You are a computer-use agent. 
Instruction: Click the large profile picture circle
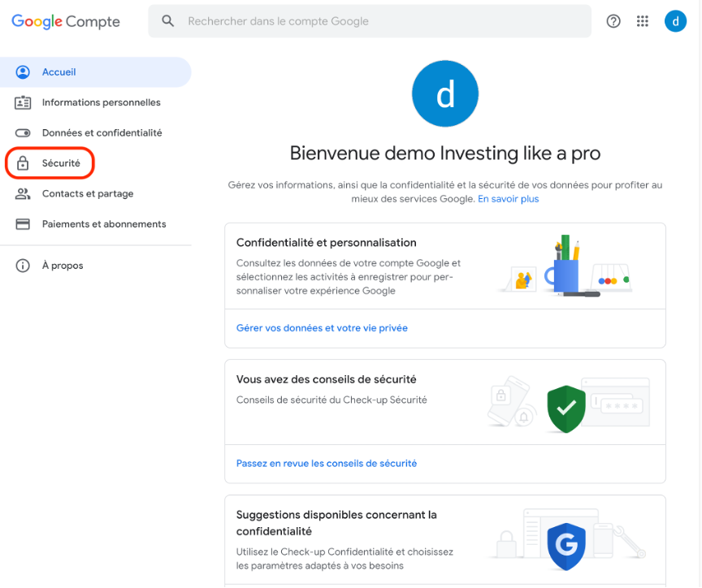click(x=445, y=93)
